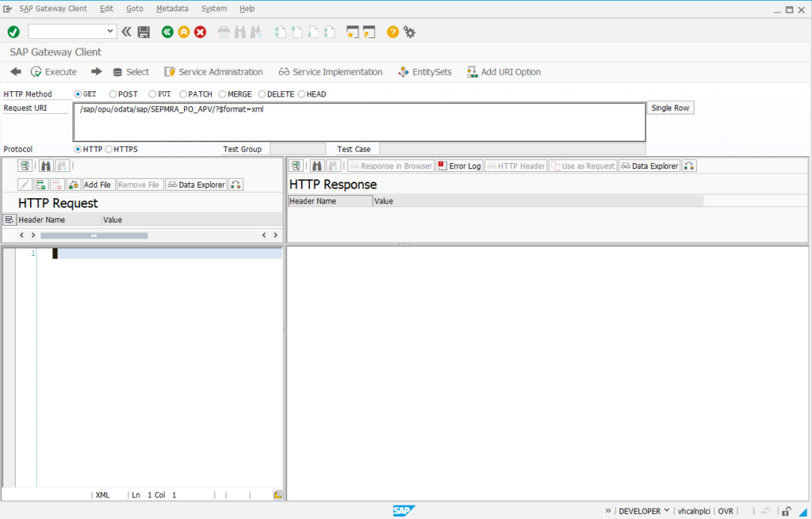Screen dimensions: 812x519
Task: Click the Test Group input field
Action: pos(298,149)
